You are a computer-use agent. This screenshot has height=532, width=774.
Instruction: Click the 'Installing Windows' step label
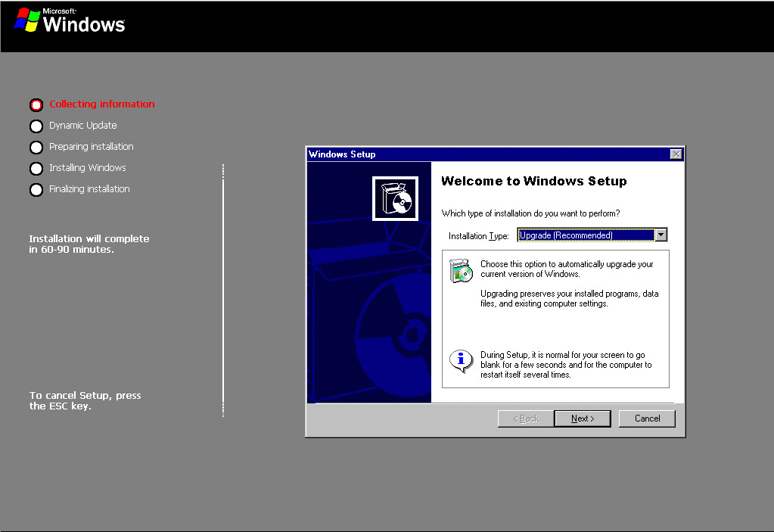(x=87, y=168)
